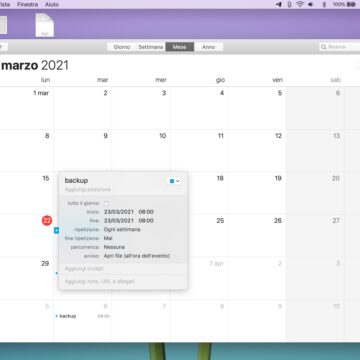Toggle the tutto il giorno checkbox
The width and height of the screenshot is (360, 360).
(107, 203)
